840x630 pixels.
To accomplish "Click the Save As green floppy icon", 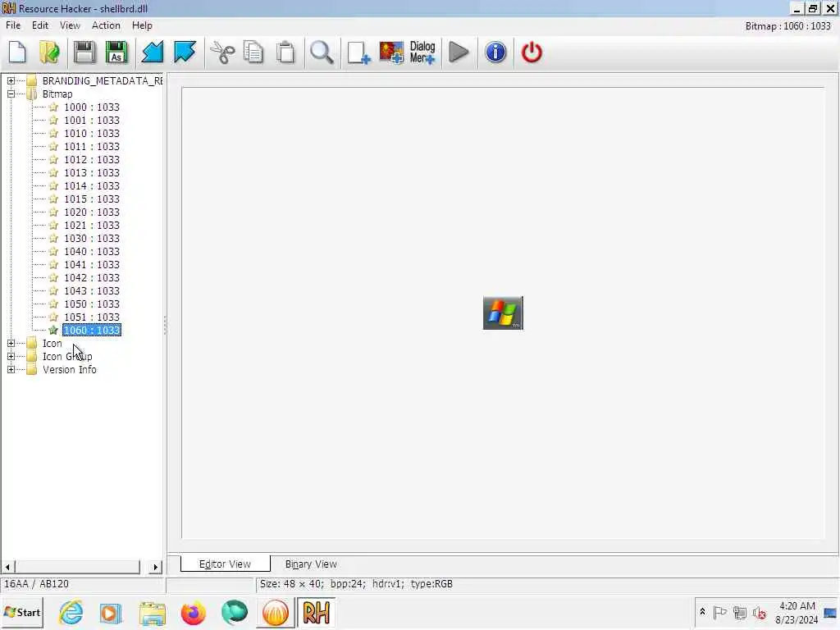I will [116, 52].
